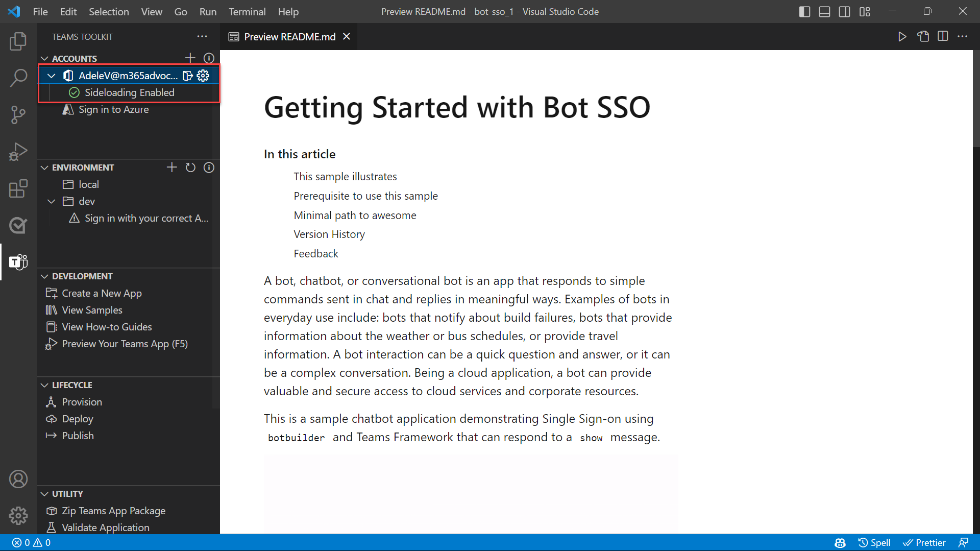Collapse the UTILITY section
Screen dimensions: 980x551
pyautogui.click(x=45, y=494)
